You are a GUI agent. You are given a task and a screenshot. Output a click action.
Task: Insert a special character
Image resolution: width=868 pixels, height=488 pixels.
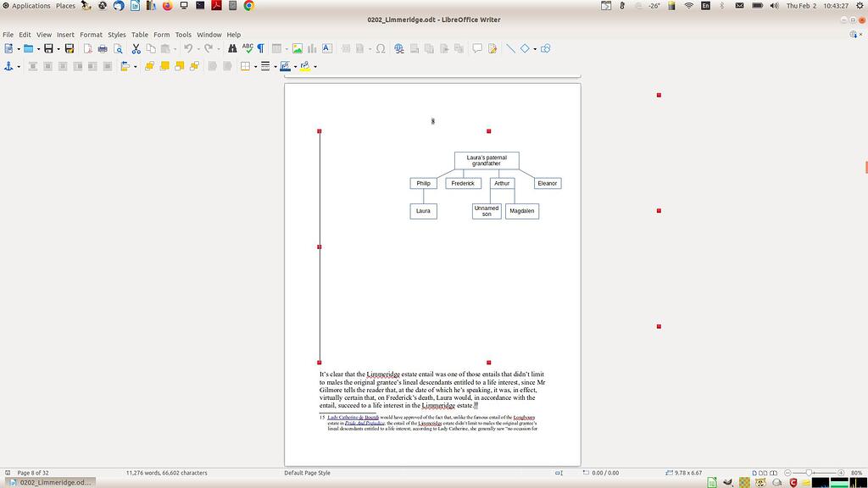pyautogui.click(x=381, y=48)
